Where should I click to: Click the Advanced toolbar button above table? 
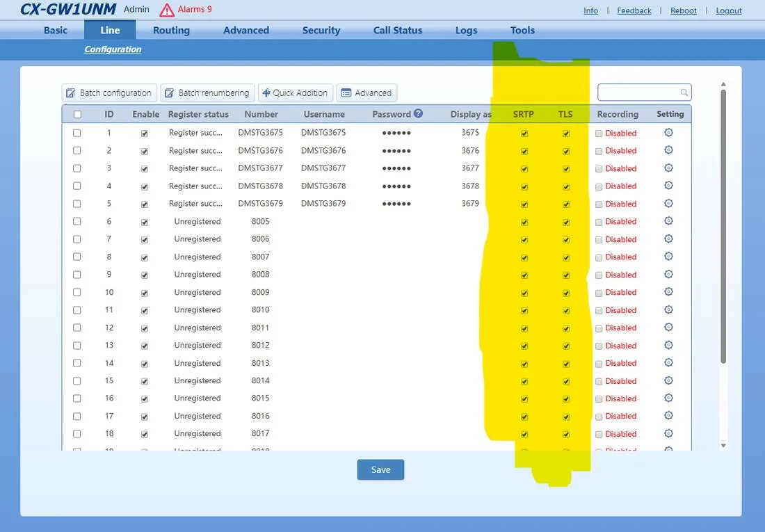click(367, 92)
